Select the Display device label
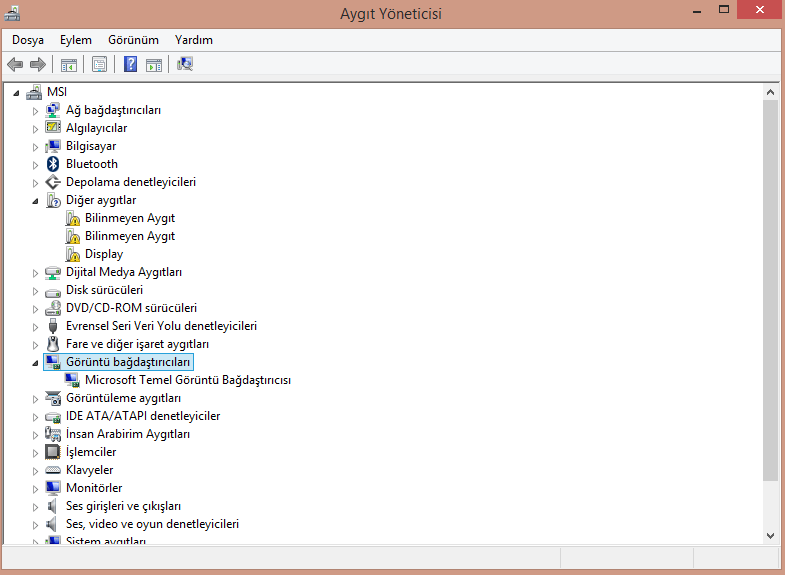Viewport: 785px width, 575px height. coord(104,254)
